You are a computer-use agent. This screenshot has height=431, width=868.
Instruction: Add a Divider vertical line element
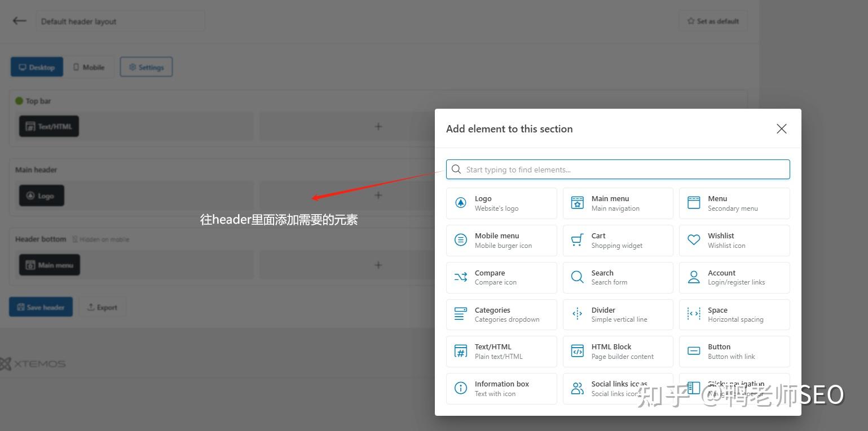(x=618, y=314)
